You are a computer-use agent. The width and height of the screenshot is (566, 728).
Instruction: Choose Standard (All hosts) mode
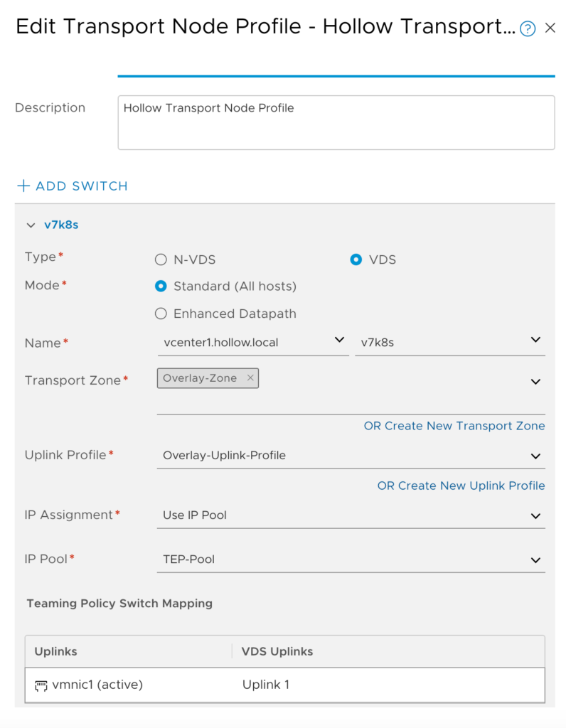(161, 287)
